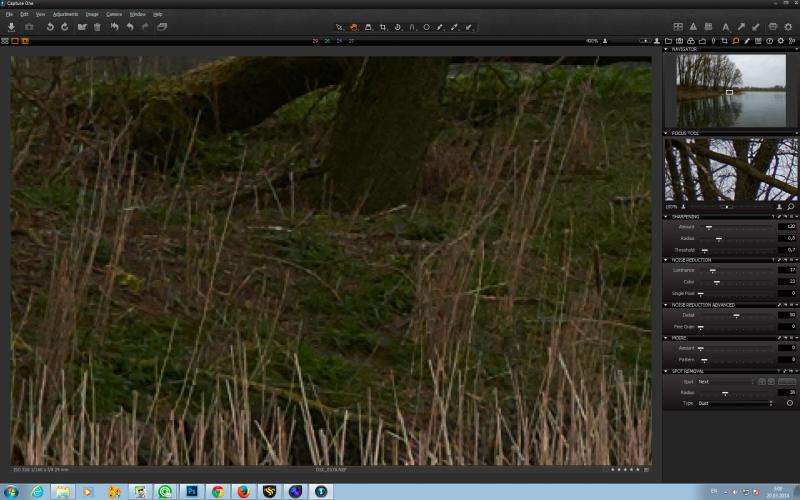Viewport: 800px width, 500px height.
Task: Switch to the Capture camera tool tab
Action: click(x=680, y=41)
